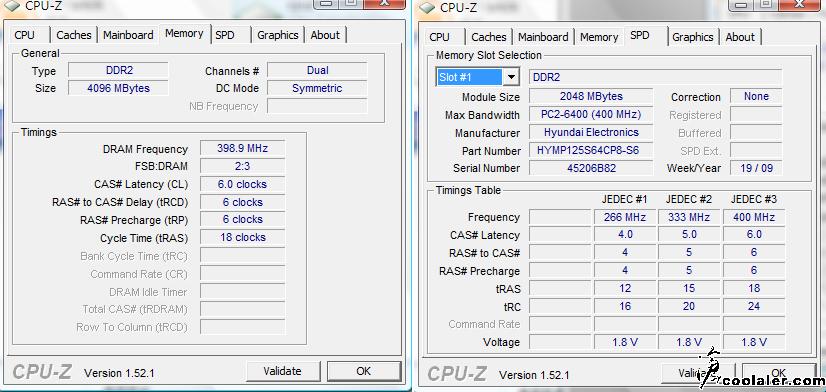
Task: Expand the Slot #1 dropdown arrow
Action: coord(510,77)
